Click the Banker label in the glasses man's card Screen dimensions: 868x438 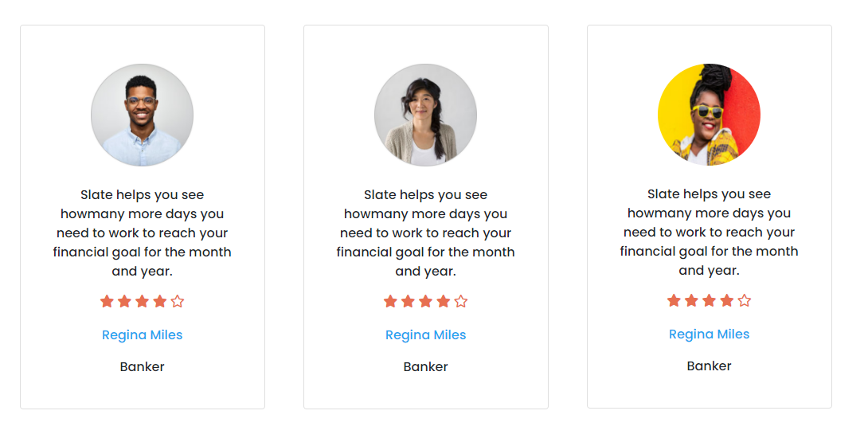tap(142, 367)
